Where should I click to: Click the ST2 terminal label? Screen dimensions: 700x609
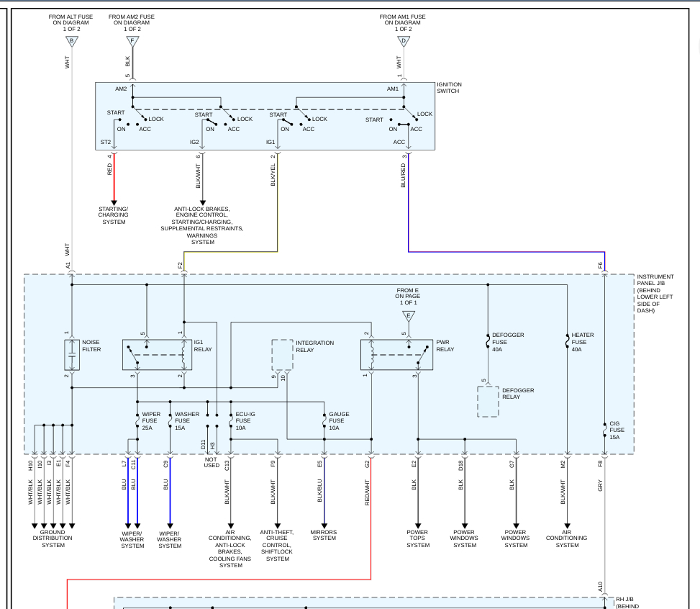[105, 142]
